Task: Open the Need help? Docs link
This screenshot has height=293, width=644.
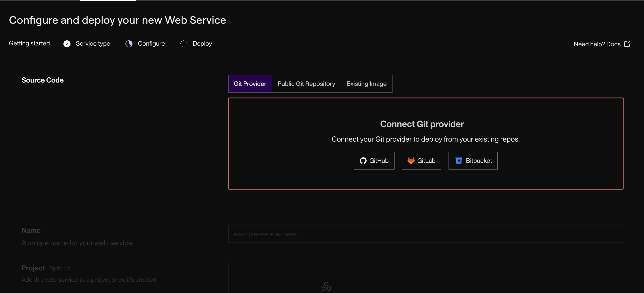Action: [x=597, y=44]
